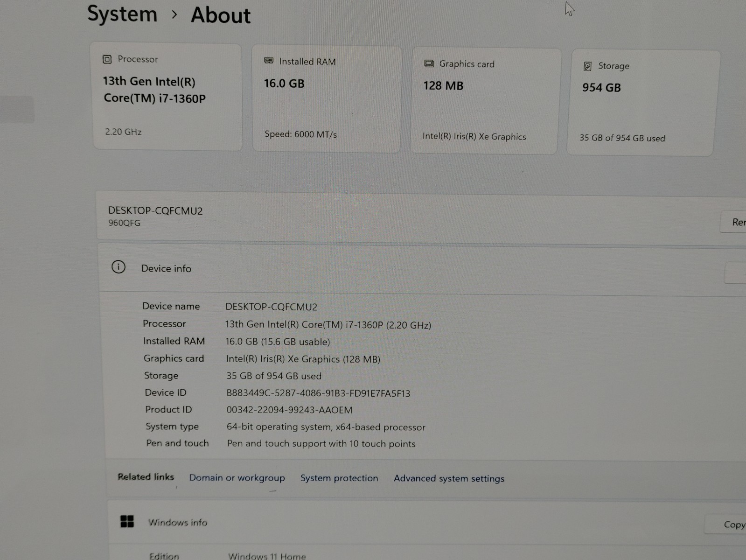Click the System type row label
The height and width of the screenshot is (560, 746).
[x=172, y=427]
